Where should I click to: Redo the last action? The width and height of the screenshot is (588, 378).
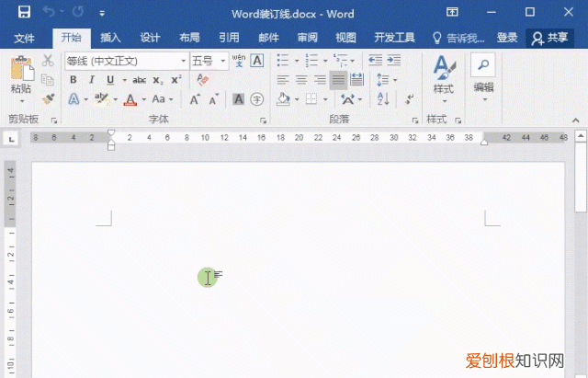[x=78, y=12]
